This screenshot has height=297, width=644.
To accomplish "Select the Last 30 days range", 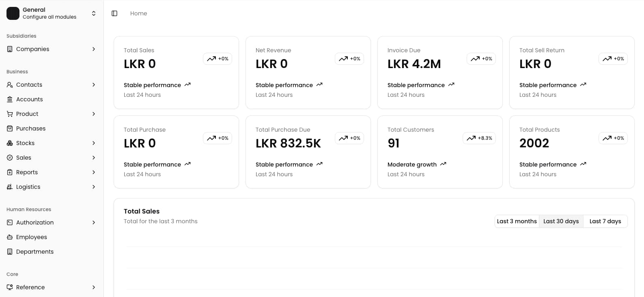I will (561, 221).
